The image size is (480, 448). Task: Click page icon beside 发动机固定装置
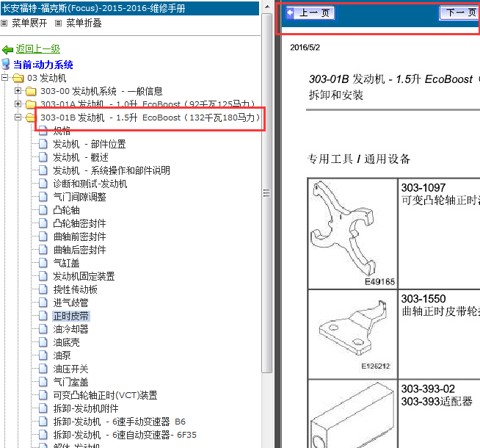pyautogui.click(x=43, y=276)
